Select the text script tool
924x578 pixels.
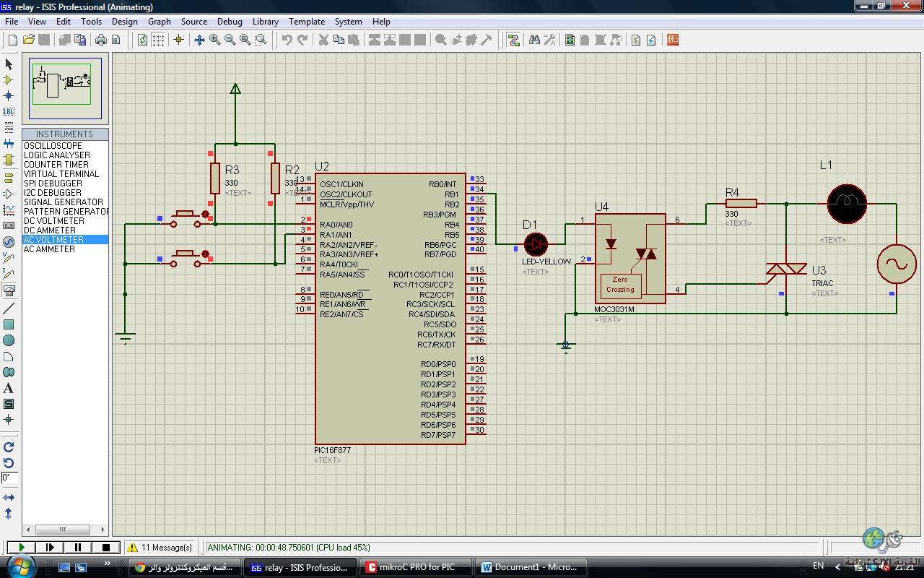point(9,127)
